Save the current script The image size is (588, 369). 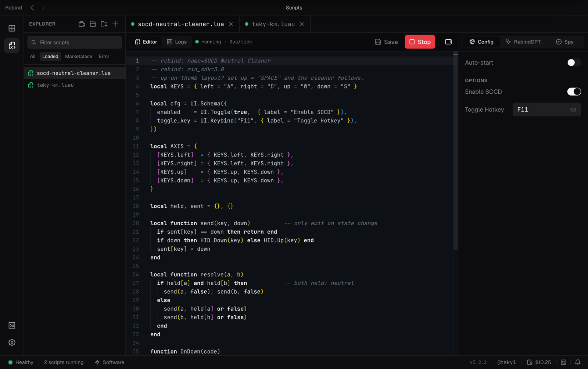coord(386,42)
